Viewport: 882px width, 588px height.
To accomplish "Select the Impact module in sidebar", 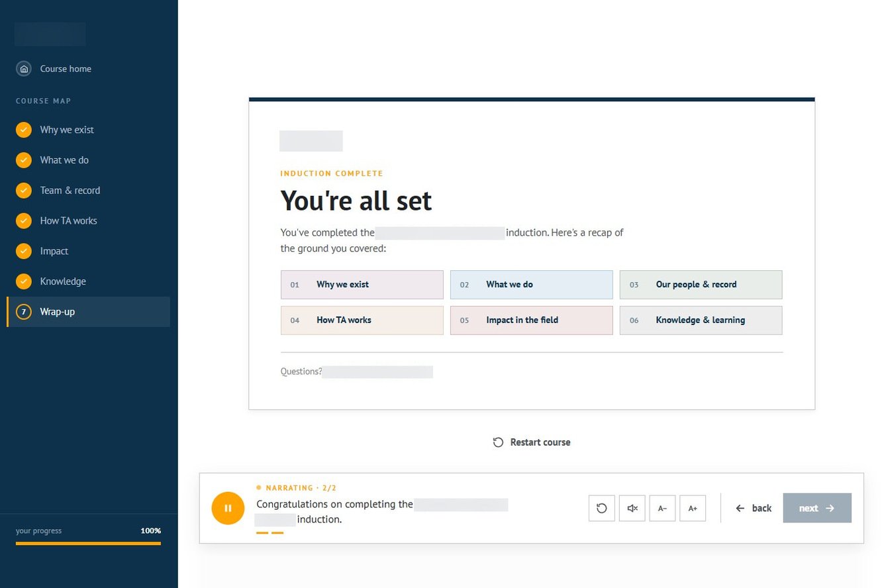I will point(88,252).
